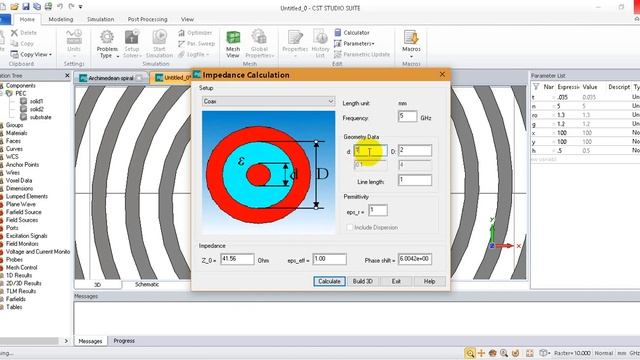Open the Logfile dropdown
This screenshot has height=360, width=640.
[x=194, y=54]
